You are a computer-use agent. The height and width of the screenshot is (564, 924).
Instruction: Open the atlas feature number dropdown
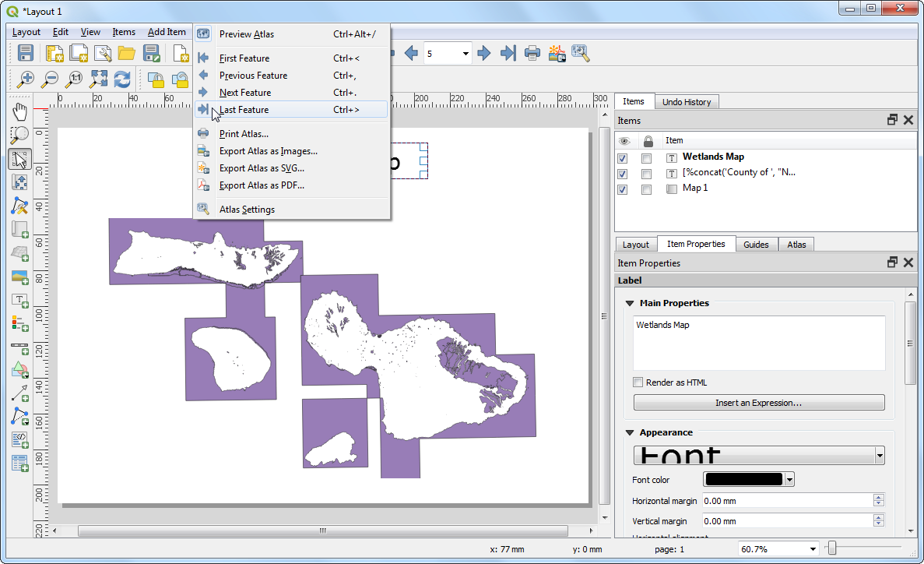point(466,54)
